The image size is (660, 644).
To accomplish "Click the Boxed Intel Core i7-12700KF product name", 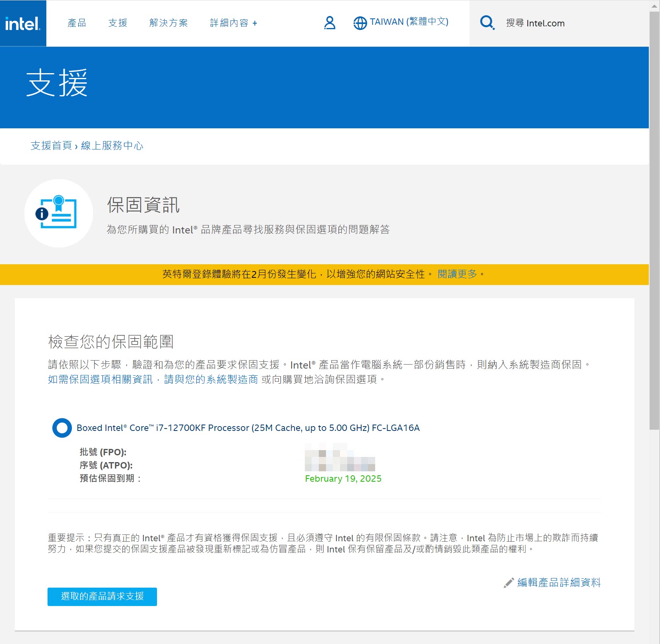I will point(248,428).
